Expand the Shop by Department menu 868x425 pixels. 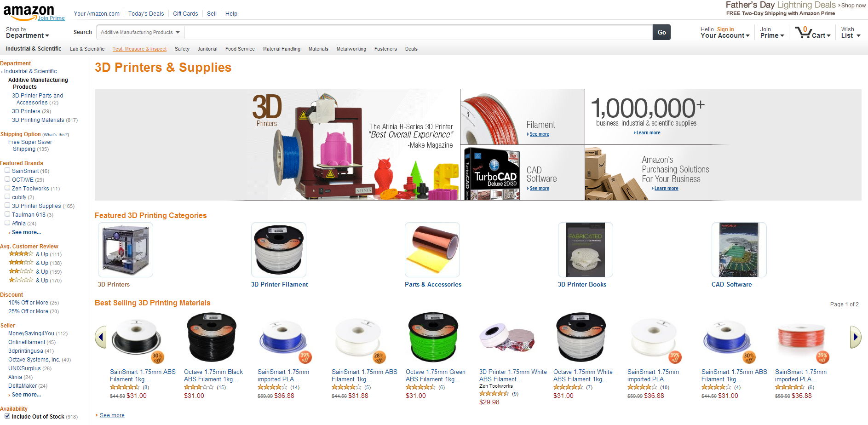pos(27,32)
